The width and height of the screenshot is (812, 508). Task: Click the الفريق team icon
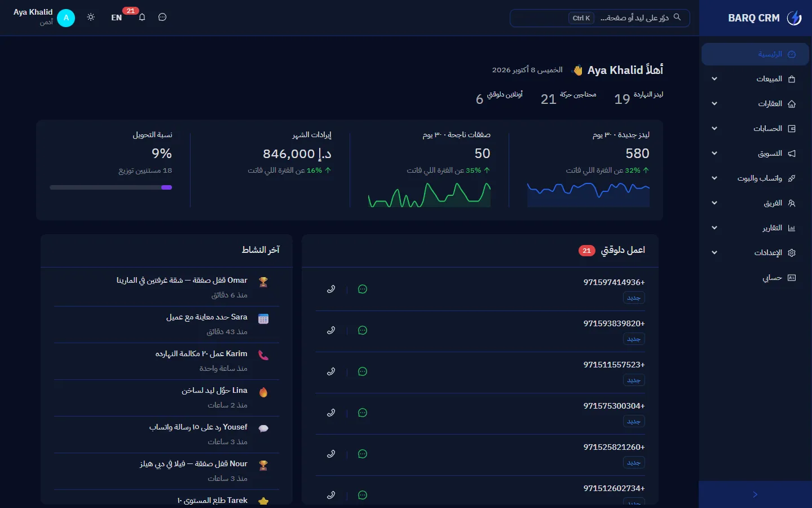click(792, 203)
